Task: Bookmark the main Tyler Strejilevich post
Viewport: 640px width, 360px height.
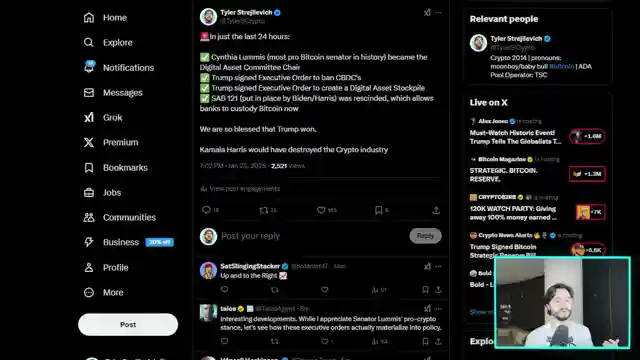Action: coord(378,210)
